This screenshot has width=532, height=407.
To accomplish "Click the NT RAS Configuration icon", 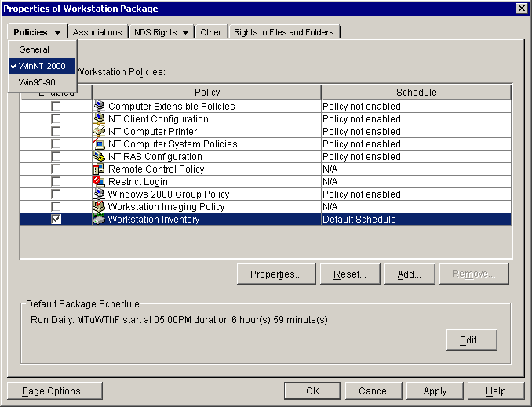I will pyautogui.click(x=99, y=156).
